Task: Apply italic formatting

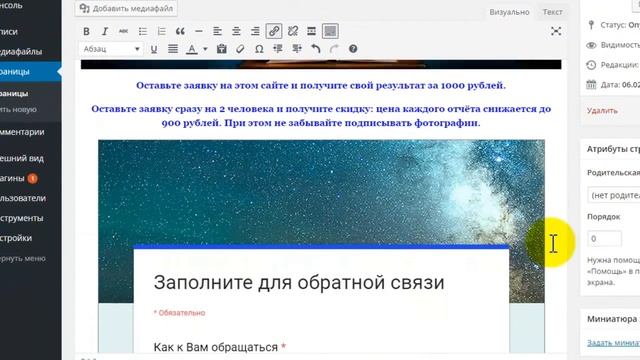Action: click(105, 31)
